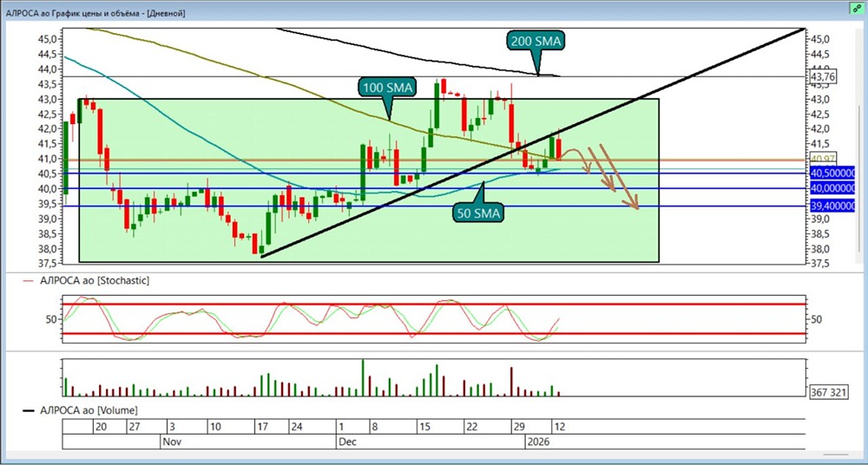This screenshot has height=465, width=868.
Task: Select date label 12 on the time axis
Action: coord(558,427)
